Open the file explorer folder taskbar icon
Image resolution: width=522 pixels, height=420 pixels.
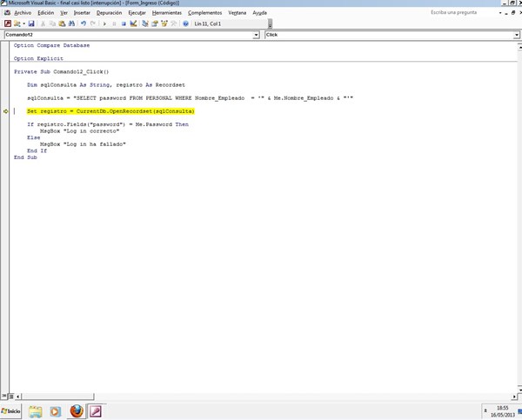(36, 411)
